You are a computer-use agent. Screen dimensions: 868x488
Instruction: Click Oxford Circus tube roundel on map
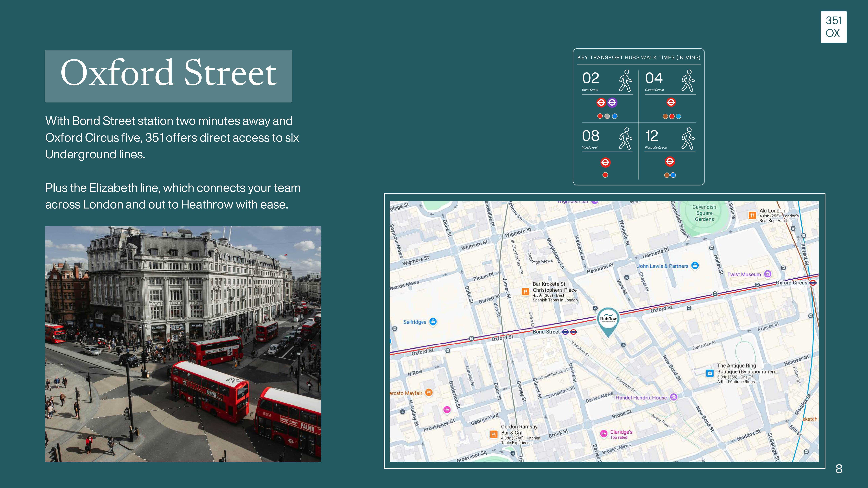(x=813, y=283)
